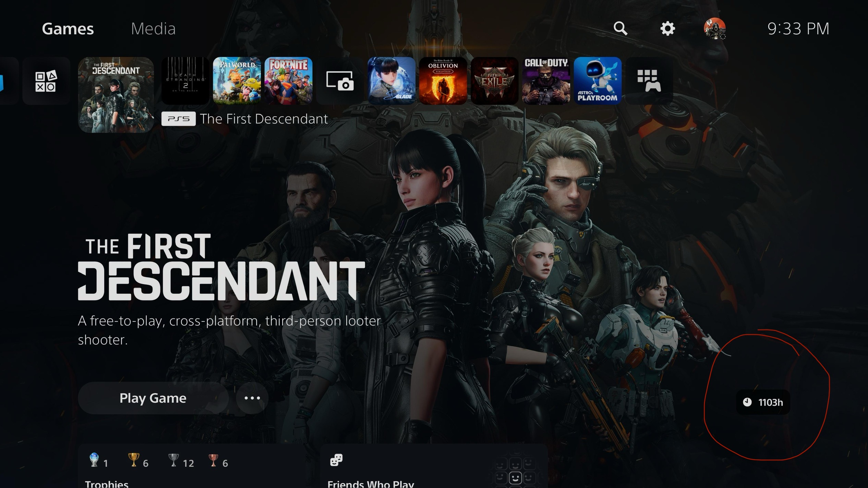Click the bronze trophy icon

pyautogui.click(x=213, y=460)
